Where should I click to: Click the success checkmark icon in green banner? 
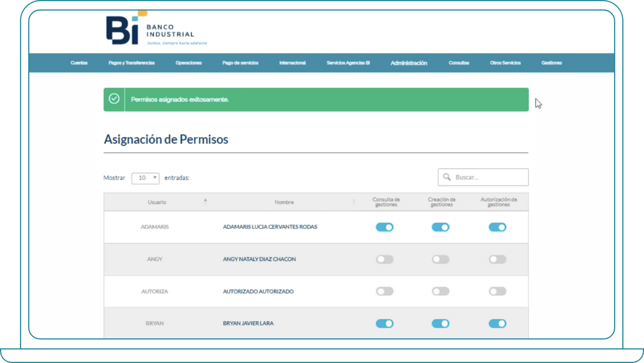click(114, 99)
